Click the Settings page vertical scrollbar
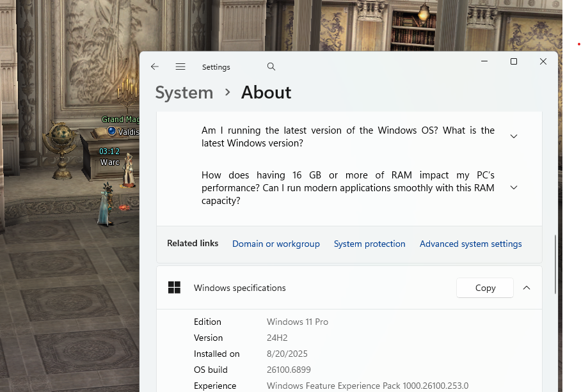 (555, 256)
